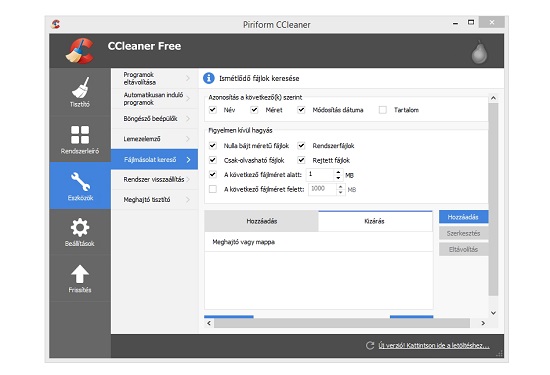Open Programok eltávolítása submenu chevron
550x375 pixels.
pos(188,78)
